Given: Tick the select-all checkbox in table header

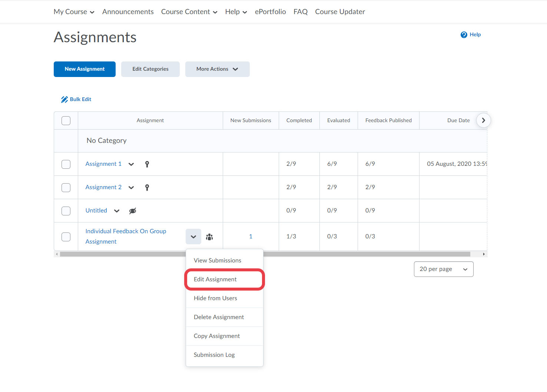Looking at the screenshot, I should click(66, 121).
